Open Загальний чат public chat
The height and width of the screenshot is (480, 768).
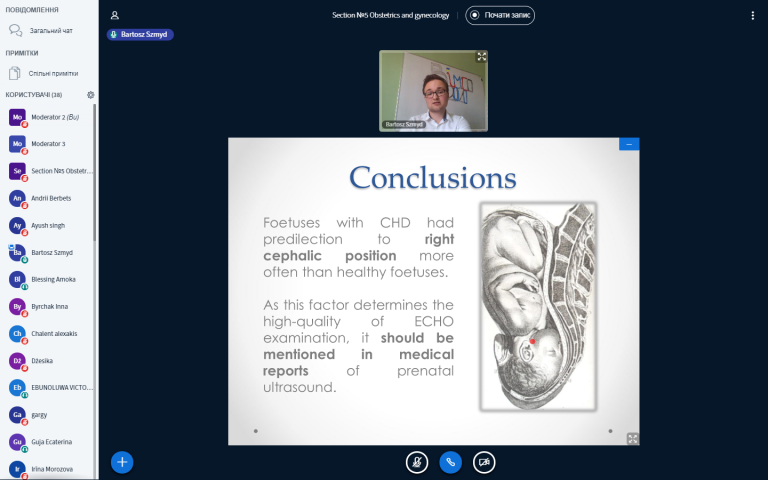pos(48,30)
